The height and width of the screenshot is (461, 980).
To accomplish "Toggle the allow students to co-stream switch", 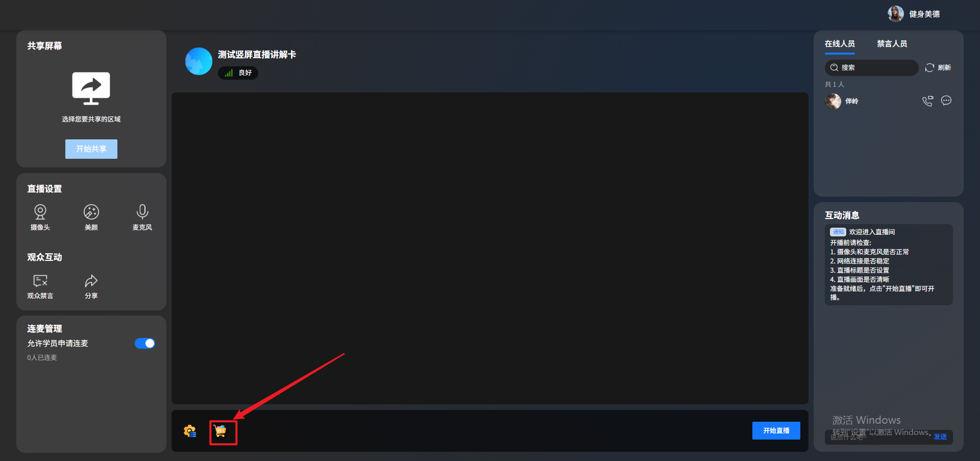I will coord(145,344).
